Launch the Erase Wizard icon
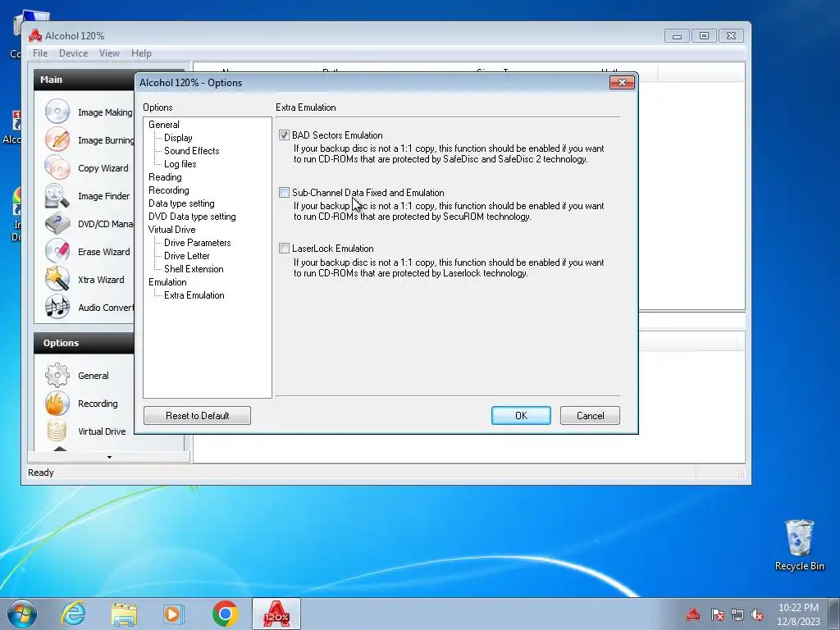Image resolution: width=840 pixels, height=630 pixels. (57, 251)
